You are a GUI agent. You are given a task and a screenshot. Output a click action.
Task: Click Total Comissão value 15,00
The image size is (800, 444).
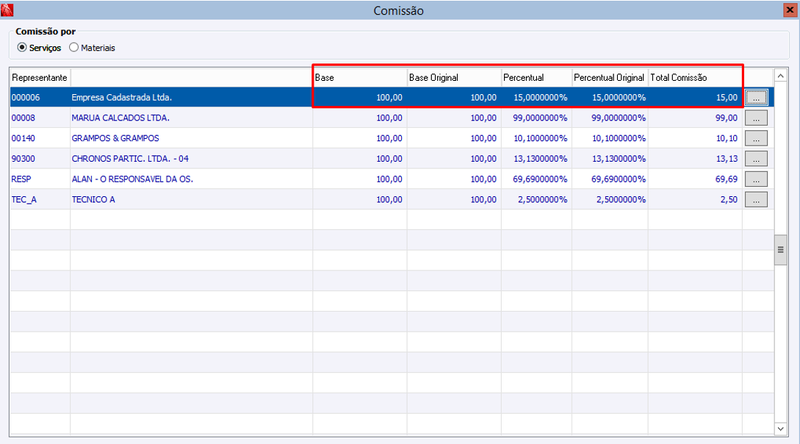[727, 97]
